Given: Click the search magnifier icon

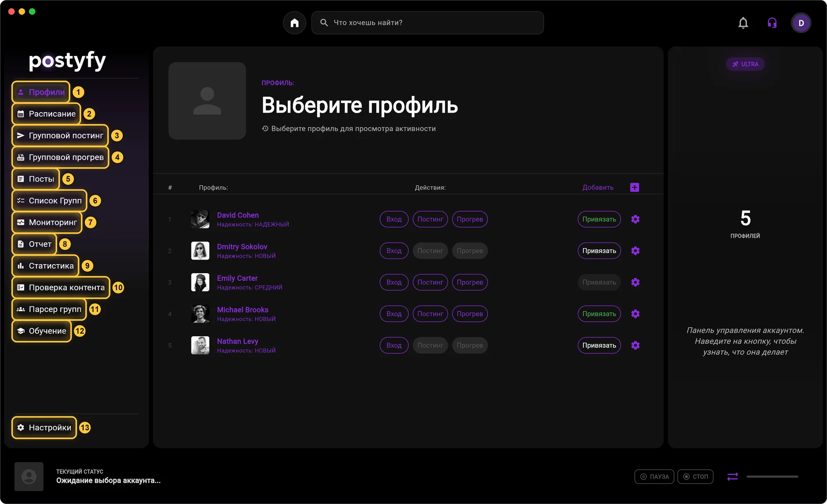Looking at the screenshot, I should 324,23.
